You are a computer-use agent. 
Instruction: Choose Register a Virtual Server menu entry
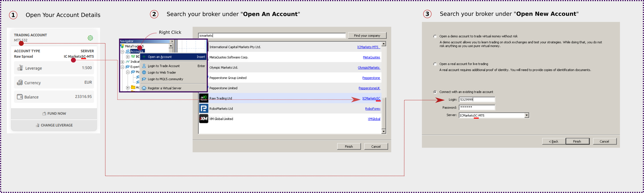tap(174, 88)
